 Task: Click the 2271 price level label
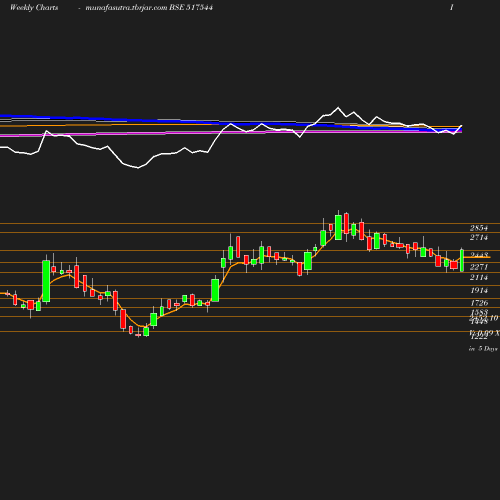pyautogui.click(x=479, y=267)
